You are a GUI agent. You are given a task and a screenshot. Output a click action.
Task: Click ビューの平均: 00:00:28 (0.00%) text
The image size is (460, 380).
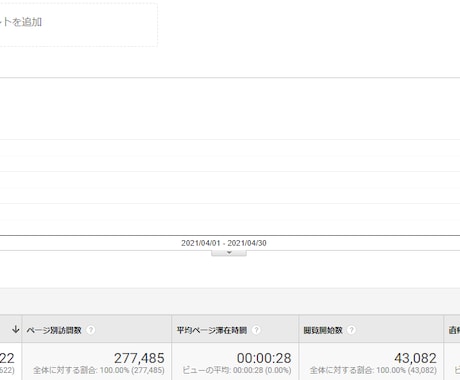click(x=237, y=370)
